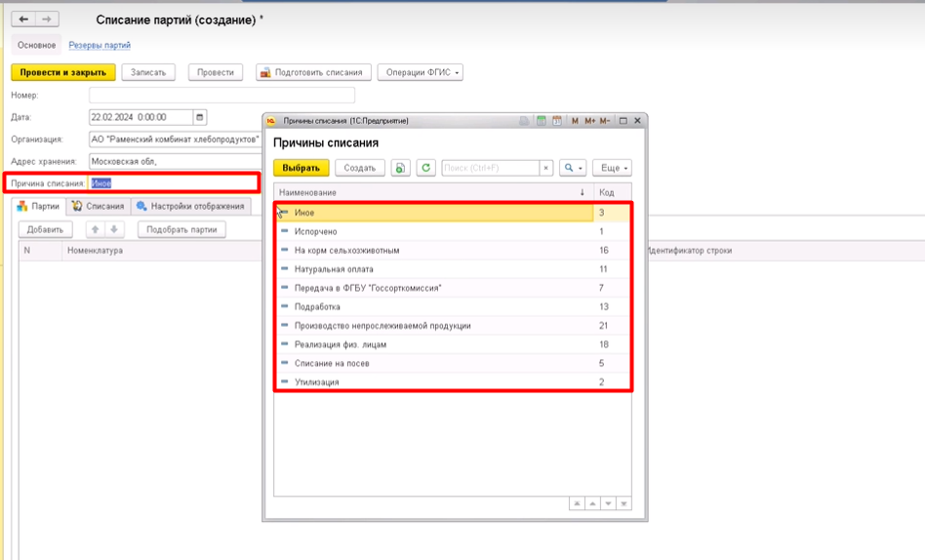Expand the magnifier search options dropdown

pos(572,168)
